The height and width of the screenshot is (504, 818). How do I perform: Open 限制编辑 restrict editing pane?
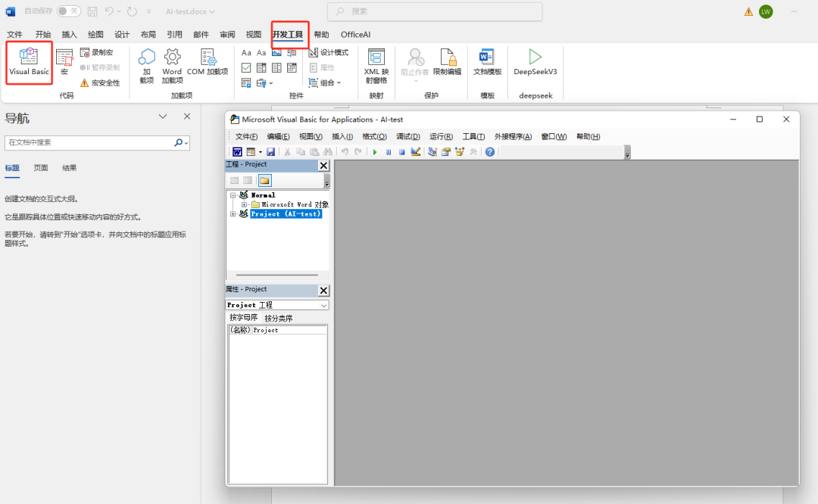447,62
